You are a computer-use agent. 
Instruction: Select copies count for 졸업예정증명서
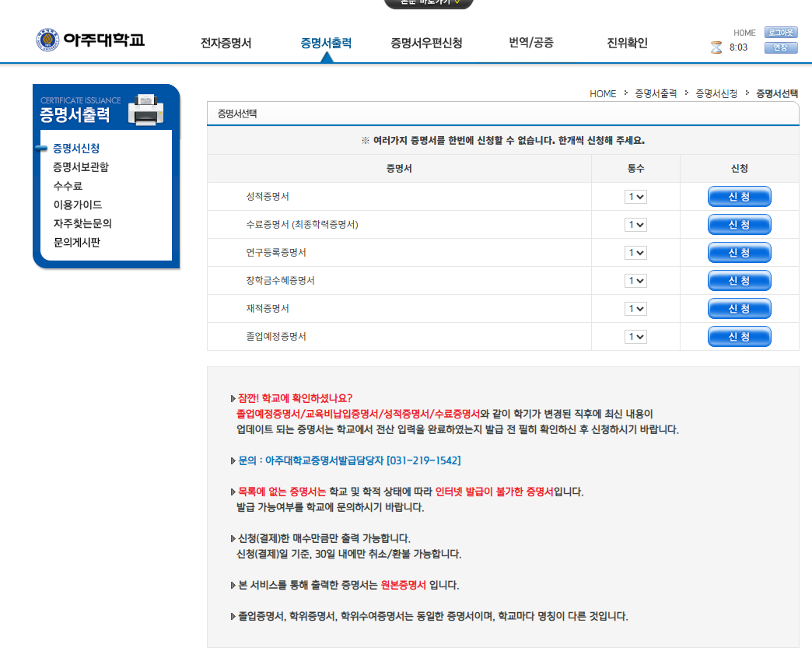point(635,337)
